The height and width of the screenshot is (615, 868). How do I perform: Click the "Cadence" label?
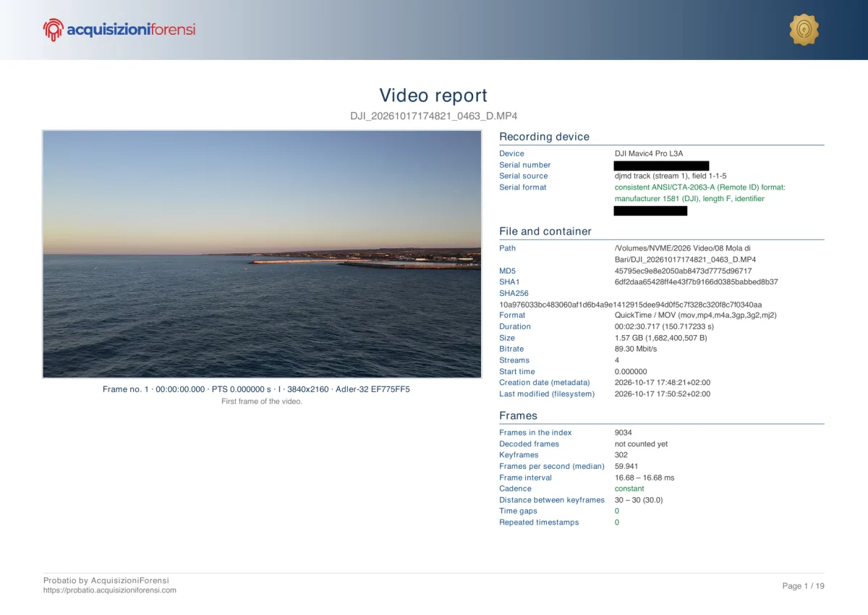click(515, 488)
